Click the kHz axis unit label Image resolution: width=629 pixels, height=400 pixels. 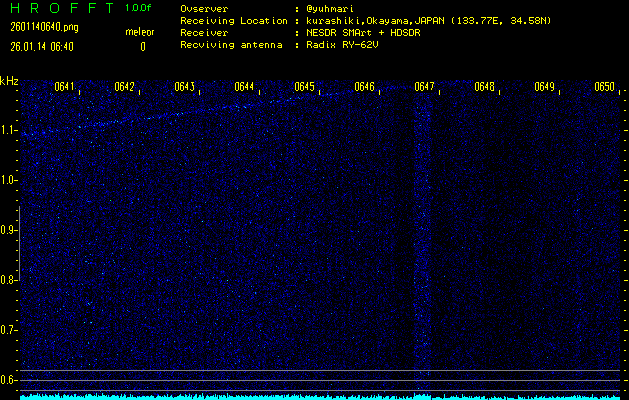pos(9,81)
